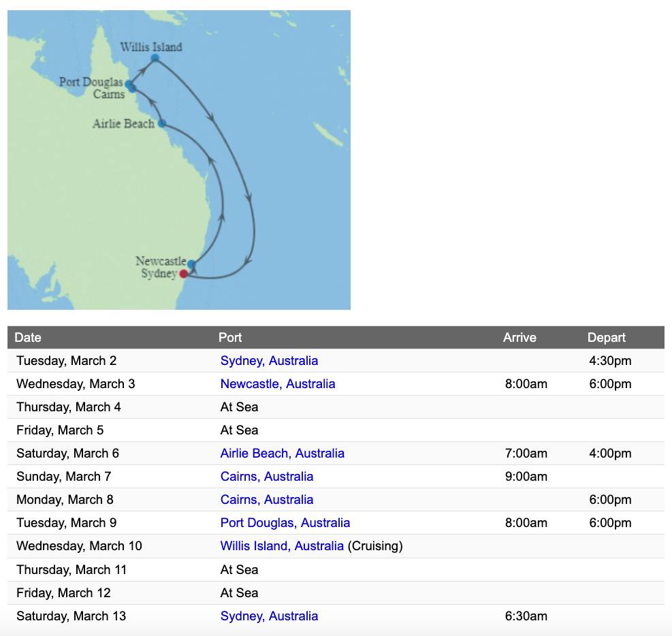The width and height of the screenshot is (672, 636).
Task: Click the blue Newcastle marker on the map
Action: point(191,264)
